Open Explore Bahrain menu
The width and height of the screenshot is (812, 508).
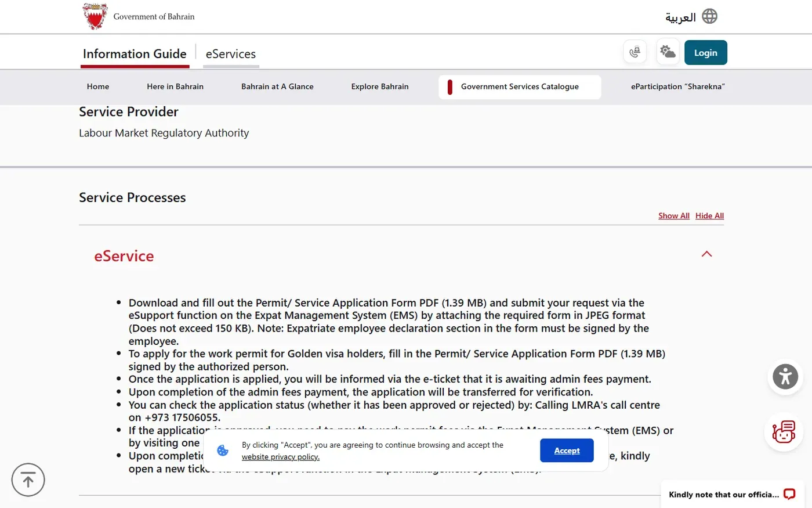380,87
